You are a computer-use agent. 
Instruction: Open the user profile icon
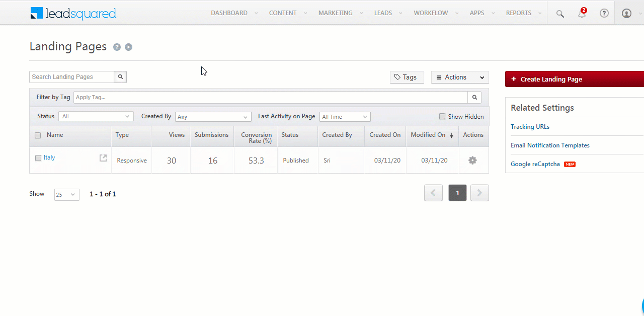[x=626, y=14]
